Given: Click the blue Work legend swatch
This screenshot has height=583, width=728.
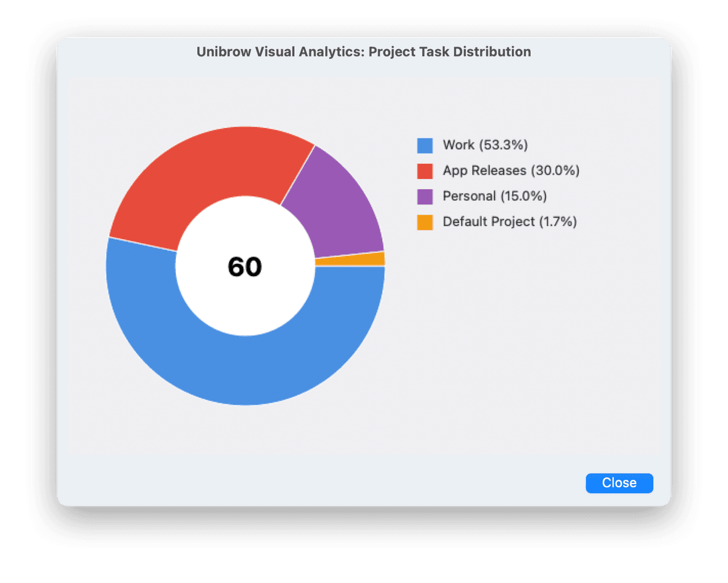Looking at the screenshot, I should point(425,146).
